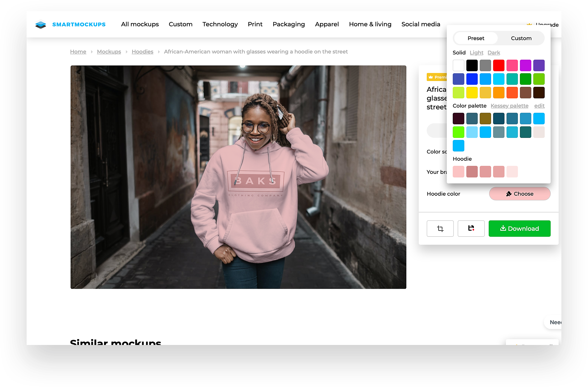Open the Apparel menu

pos(327,24)
